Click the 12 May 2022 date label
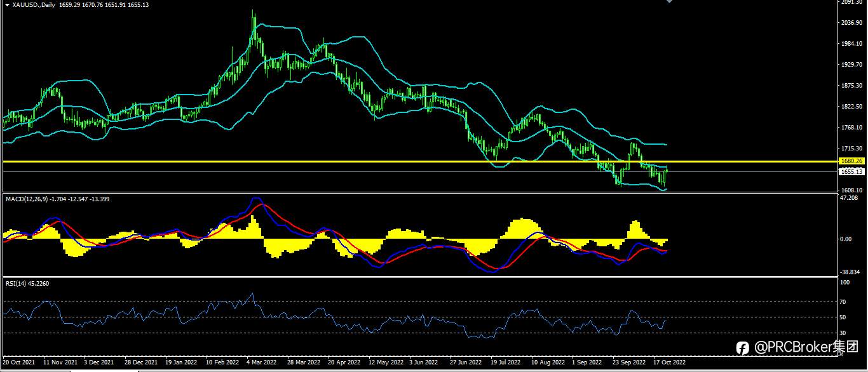 385,362
